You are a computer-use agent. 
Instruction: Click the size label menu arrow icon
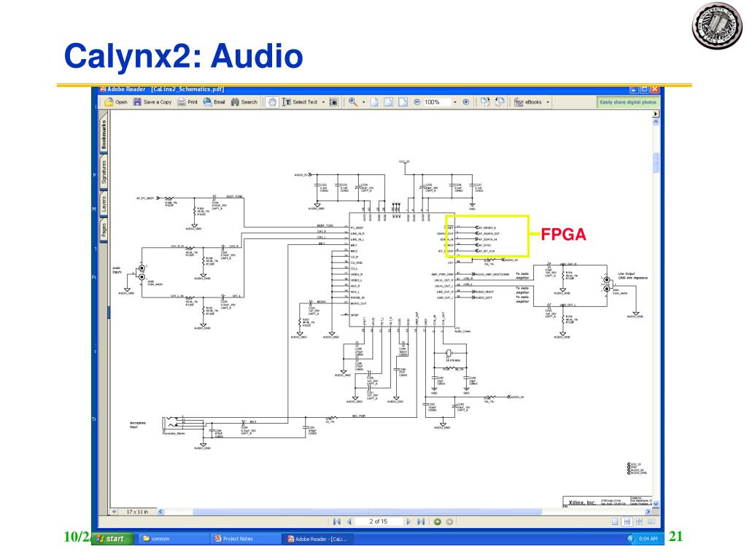tap(115, 512)
